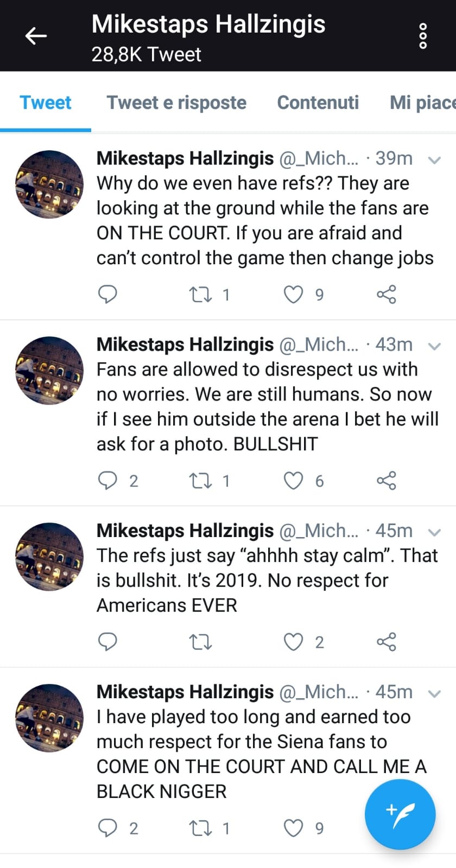
Task: Retweet the "ahhhh stay calm" tweet
Action: (x=200, y=642)
